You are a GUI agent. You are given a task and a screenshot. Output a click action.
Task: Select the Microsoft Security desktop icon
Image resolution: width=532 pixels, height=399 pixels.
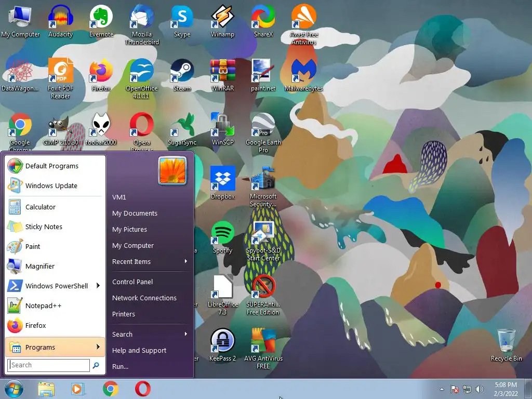(263, 187)
